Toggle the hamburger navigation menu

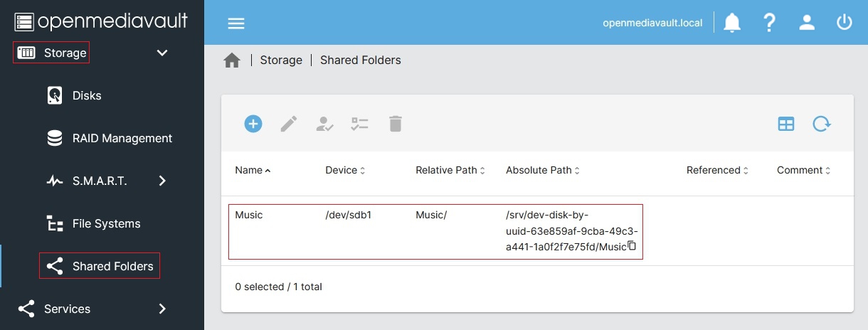(x=235, y=23)
